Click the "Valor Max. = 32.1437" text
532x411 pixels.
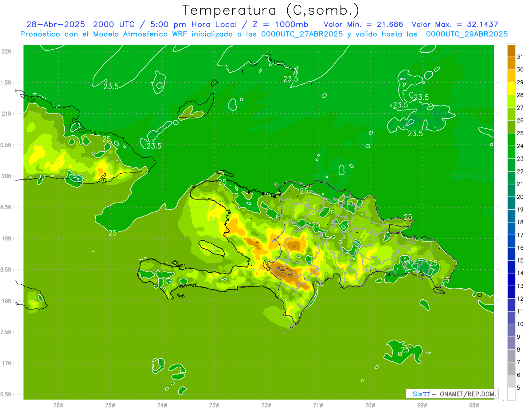pyautogui.click(x=455, y=24)
